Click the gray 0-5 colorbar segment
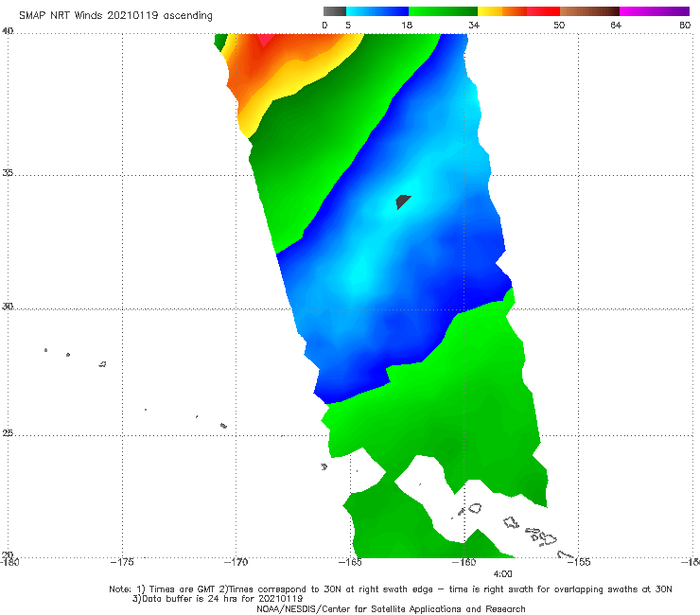The width and height of the screenshot is (700, 615). pos(334,11)
